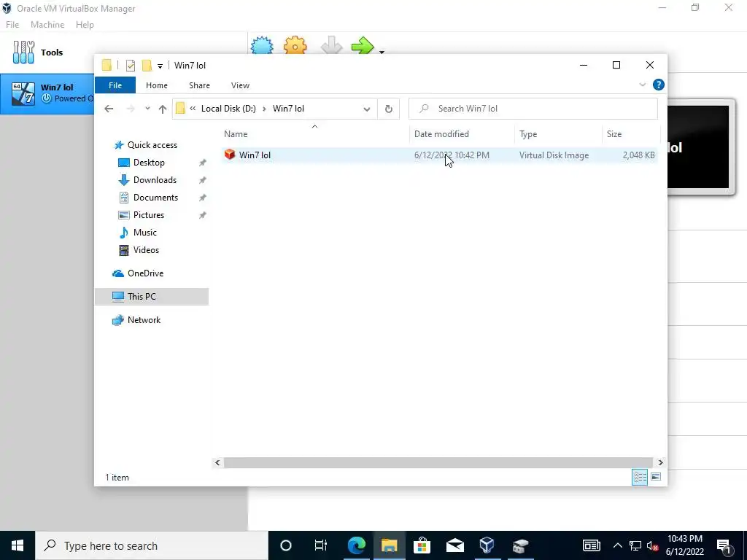Open VirtualBox Settings gear icon

click(x=295, y=46)
